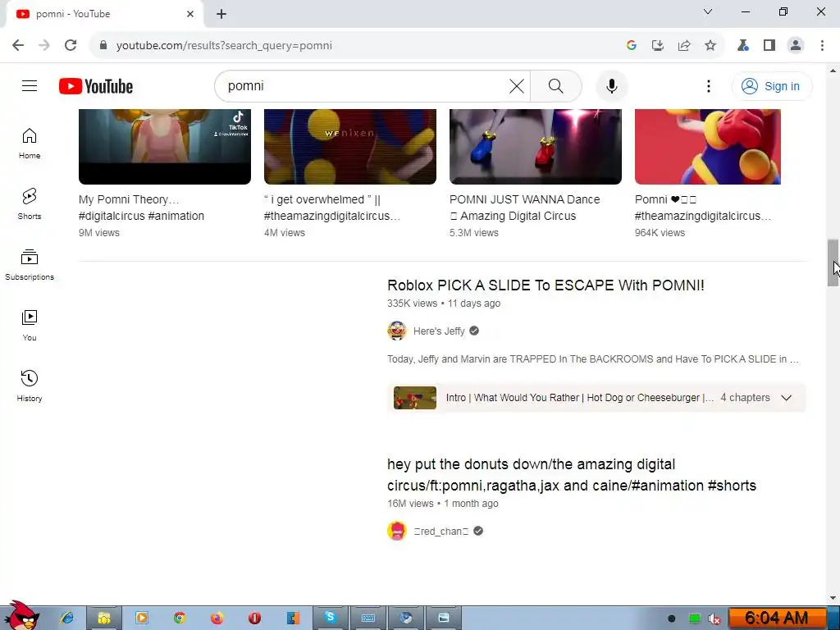Open the Chrome profile avatar
The width and height of the screenshot is (840, 630).
796,46
